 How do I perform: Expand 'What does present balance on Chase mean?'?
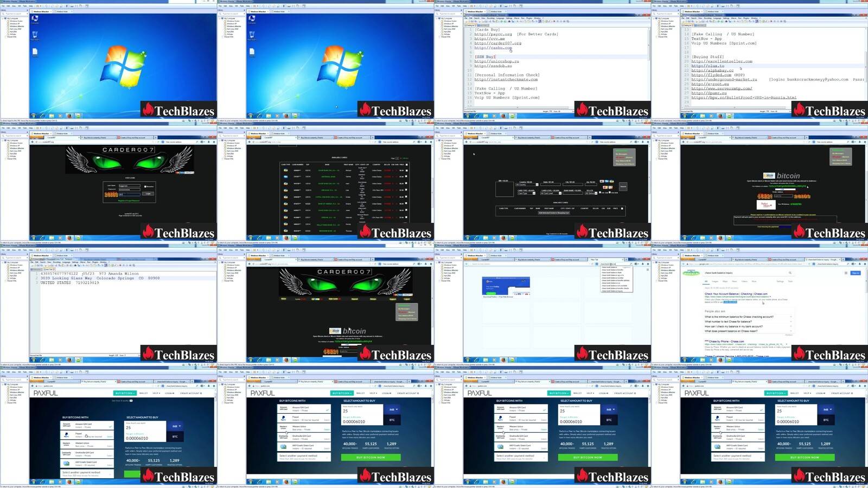(749, 331)
